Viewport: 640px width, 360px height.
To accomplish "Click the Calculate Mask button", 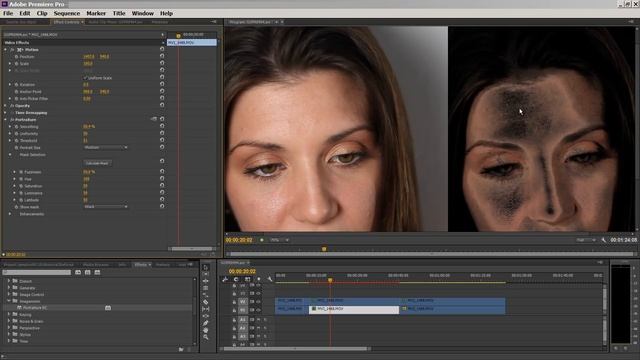I will point(97,163).
